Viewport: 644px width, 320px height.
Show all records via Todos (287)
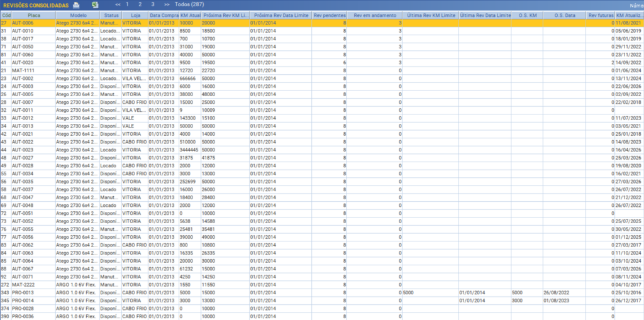[x=189, y=4]
